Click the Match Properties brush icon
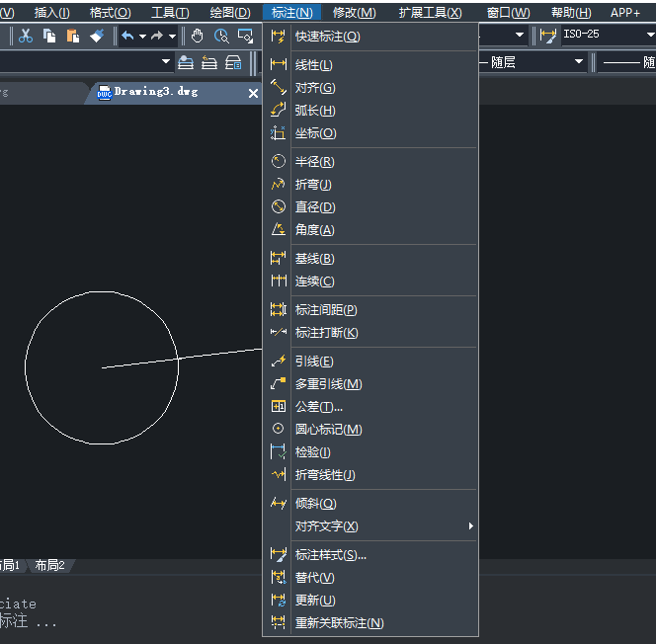Screen dimensions: 656x644 (x=97, y=36)
